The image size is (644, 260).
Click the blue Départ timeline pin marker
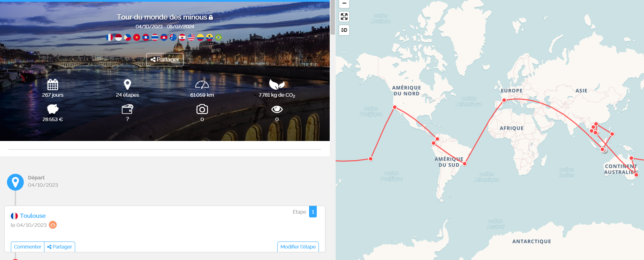coord(15,182)
